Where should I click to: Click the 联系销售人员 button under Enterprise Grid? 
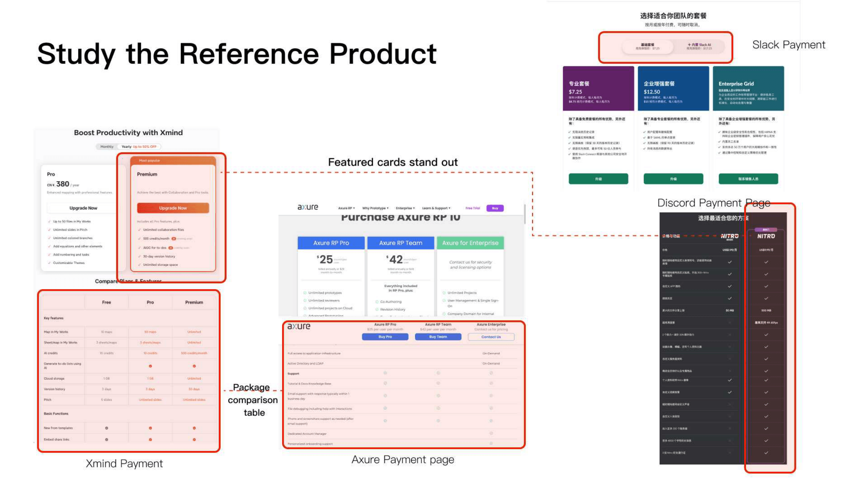tap(748, 179)
